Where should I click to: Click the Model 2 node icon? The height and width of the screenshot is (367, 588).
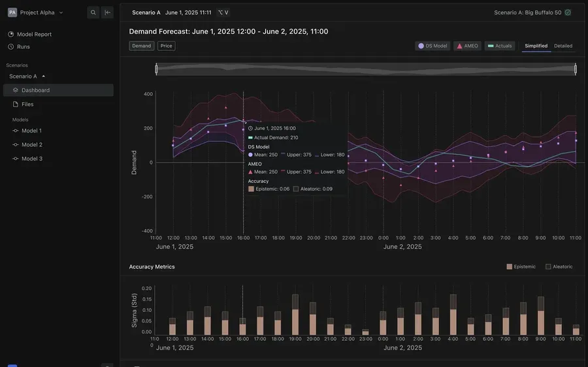[16, 145]
